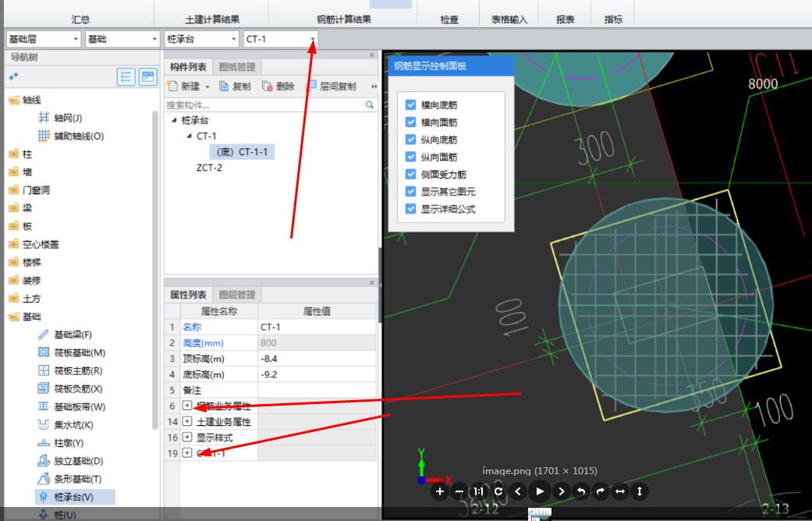Uncheck 横向面筋 checkbox

[x=410, y=122]
